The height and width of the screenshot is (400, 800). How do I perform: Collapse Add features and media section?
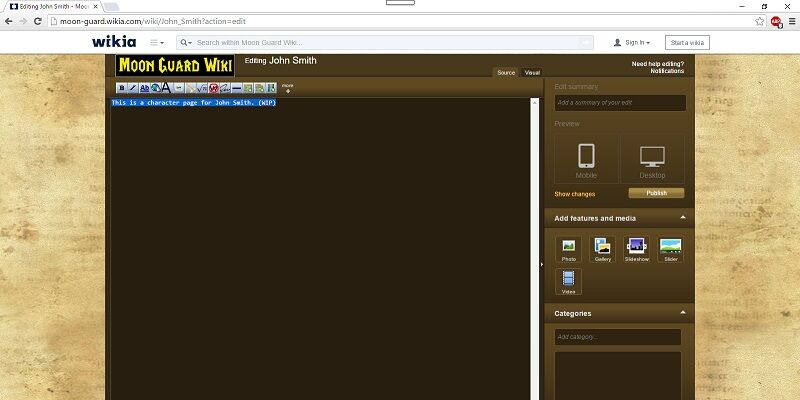click(x=683, y=217)
